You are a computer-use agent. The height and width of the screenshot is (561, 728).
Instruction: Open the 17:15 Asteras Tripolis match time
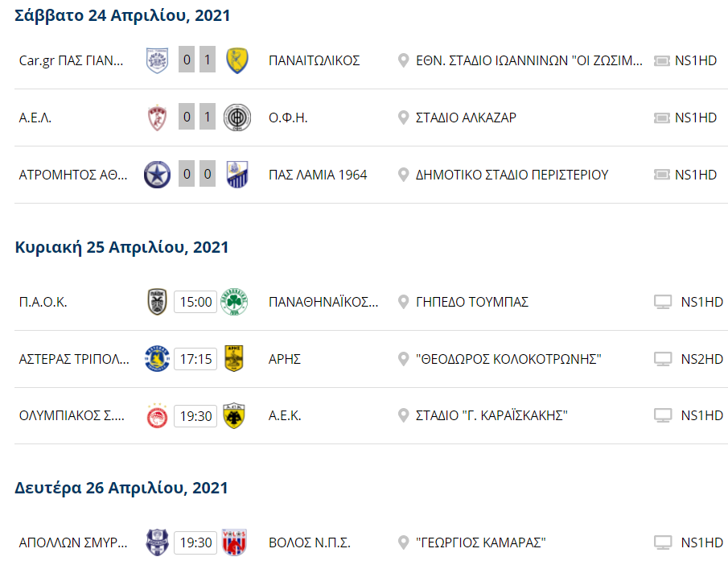195,359
